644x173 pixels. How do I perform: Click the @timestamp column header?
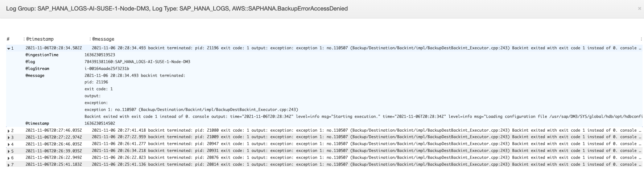(x=40, y=39)
